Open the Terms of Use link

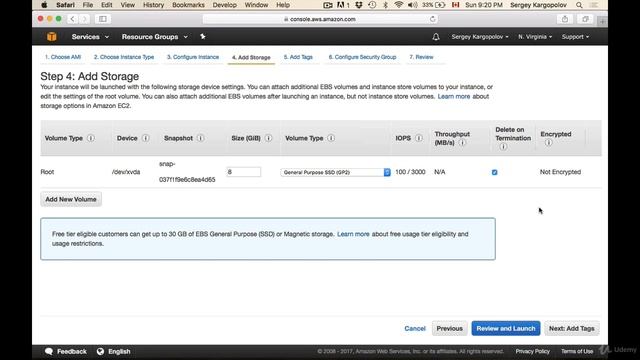(577, 351)
